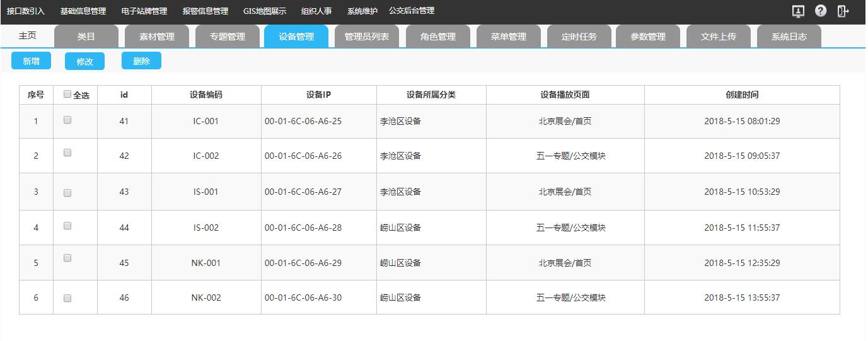Click the 修改 edit button
Screen dimensions: 868x341
[84, 61]
